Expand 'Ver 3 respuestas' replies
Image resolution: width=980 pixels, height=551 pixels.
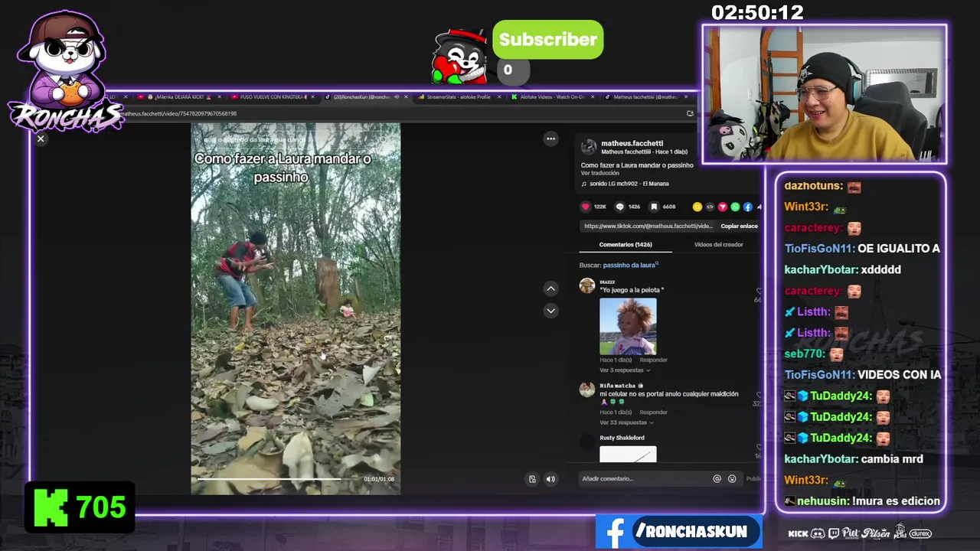(x=625, y=370)
